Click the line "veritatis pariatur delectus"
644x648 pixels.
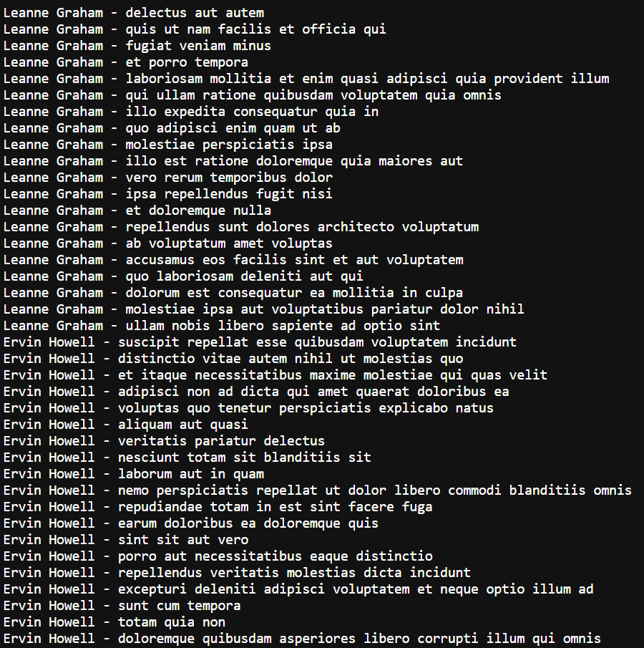[221, 441]
